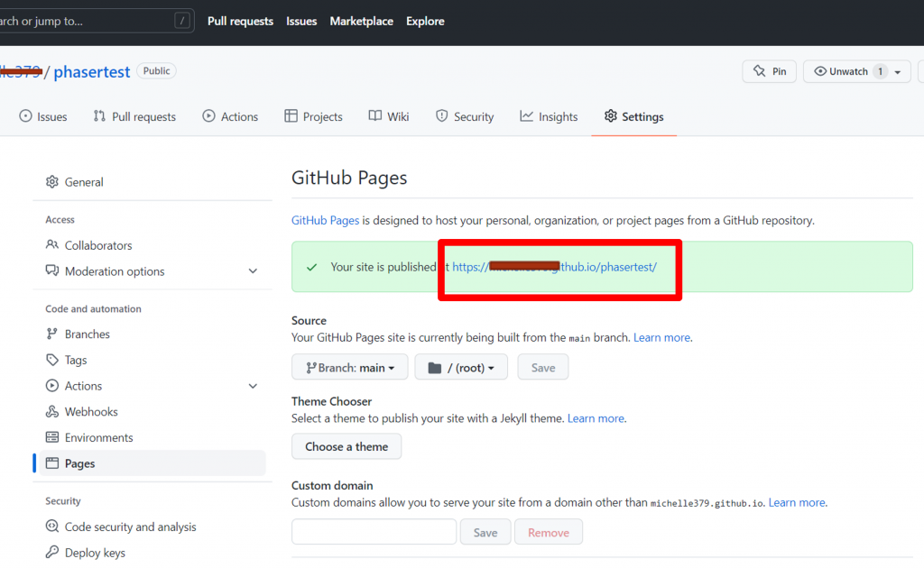Click the gear icon next to General
Image resolution: width=924 pixels, height=568 pixels.
tap(52, 182)
